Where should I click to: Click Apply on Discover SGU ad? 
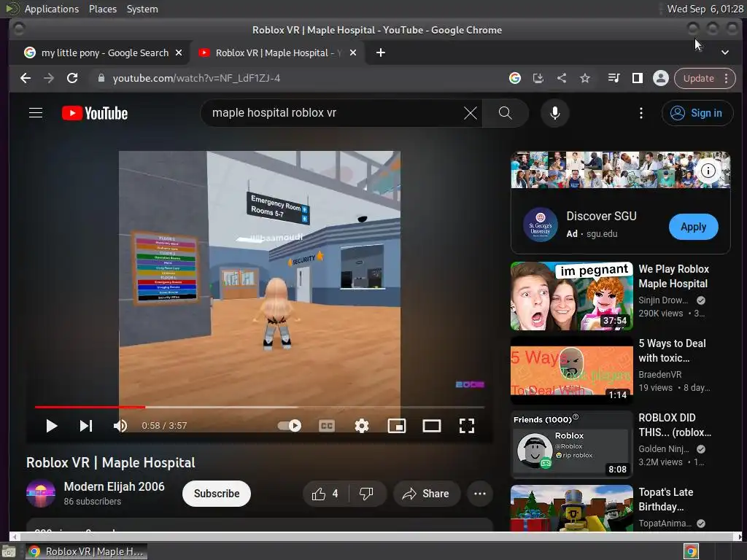coord(693,227)
